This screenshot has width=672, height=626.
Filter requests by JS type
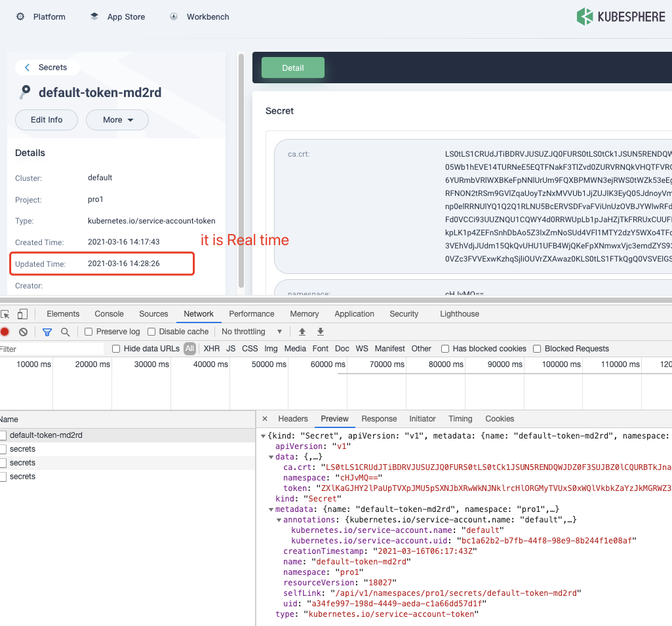tap(231, 349)
